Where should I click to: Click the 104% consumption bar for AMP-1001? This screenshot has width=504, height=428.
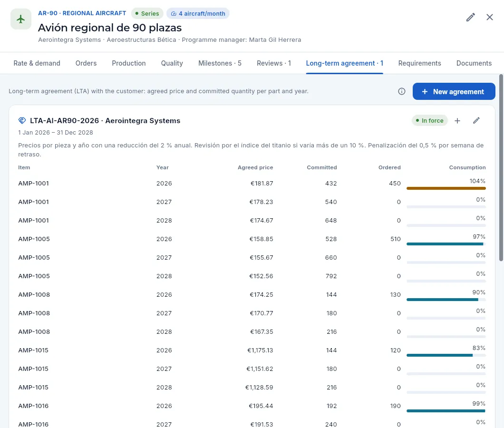pyautogui.click(x=446, y=188)
